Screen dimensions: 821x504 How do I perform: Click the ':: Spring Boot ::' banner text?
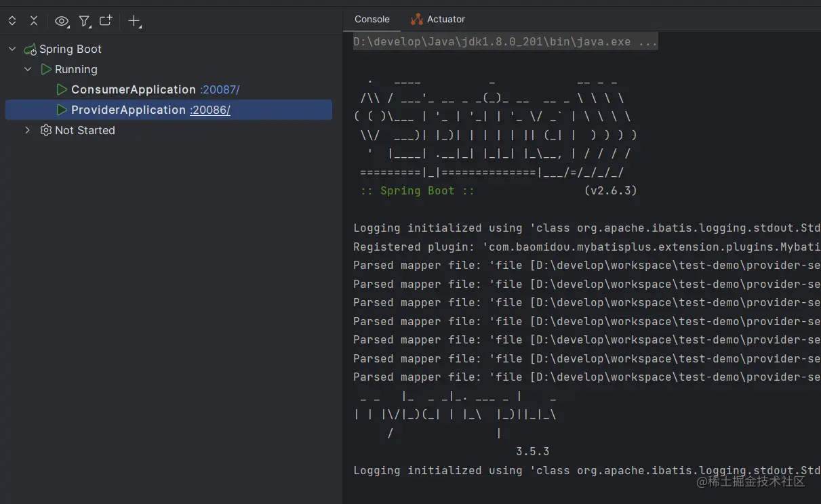click(x=417, y=191)
